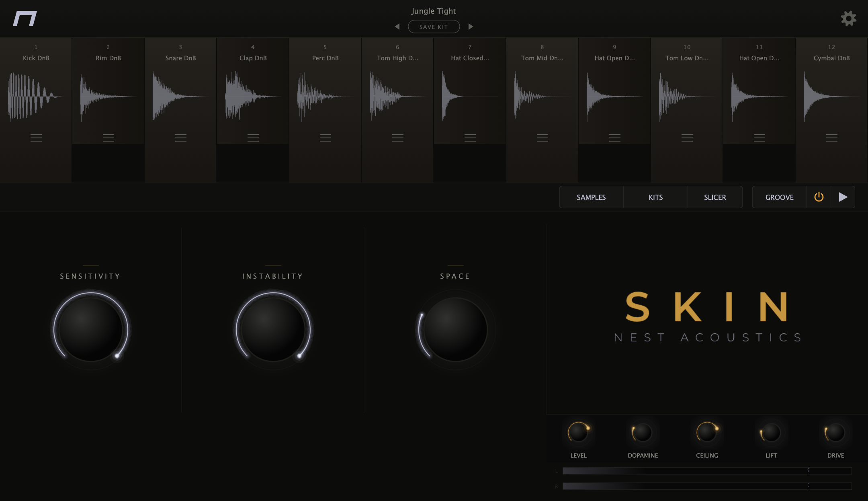
Task: Select the Rim DnB pad name
Action: click(108, 58)
